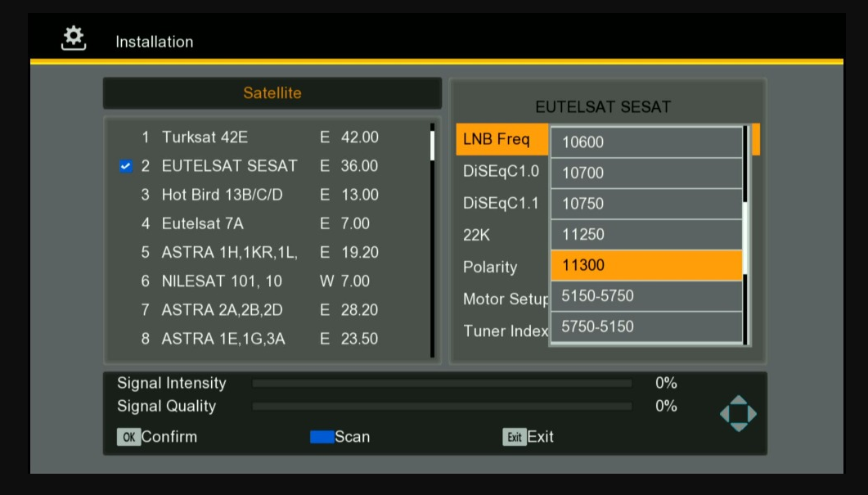
Task: Select NILESAT 101 satellite entry
Action: pyautogui.click(x=221, y=281)
